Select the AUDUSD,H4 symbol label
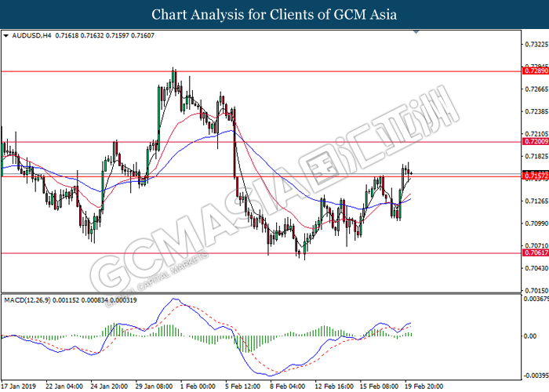Screen dimensions: 549x392 pos(29,36)
